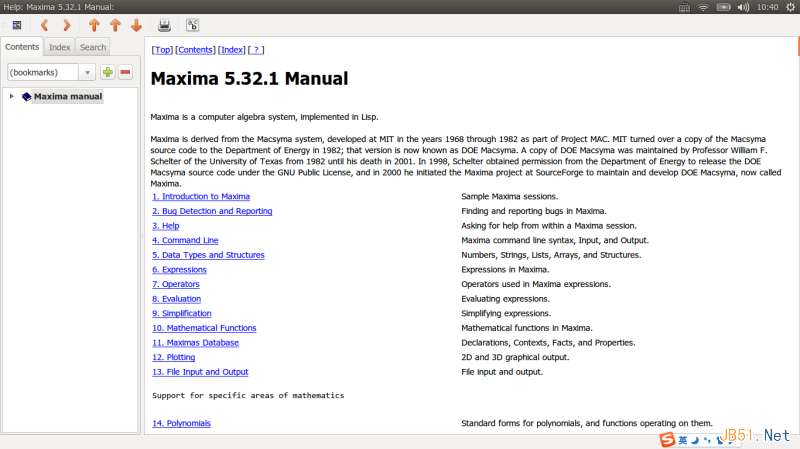
Task: Open 4. Command Line chapter
Action: [x=185, y=240]
